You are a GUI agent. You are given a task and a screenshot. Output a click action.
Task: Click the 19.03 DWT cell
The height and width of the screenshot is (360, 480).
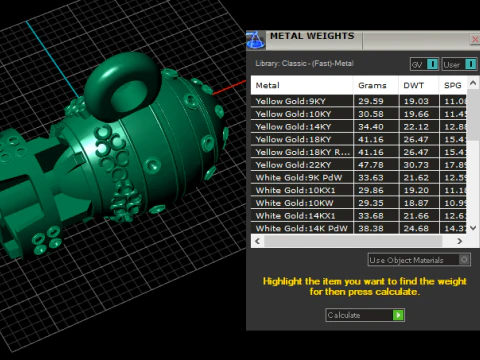419,101
